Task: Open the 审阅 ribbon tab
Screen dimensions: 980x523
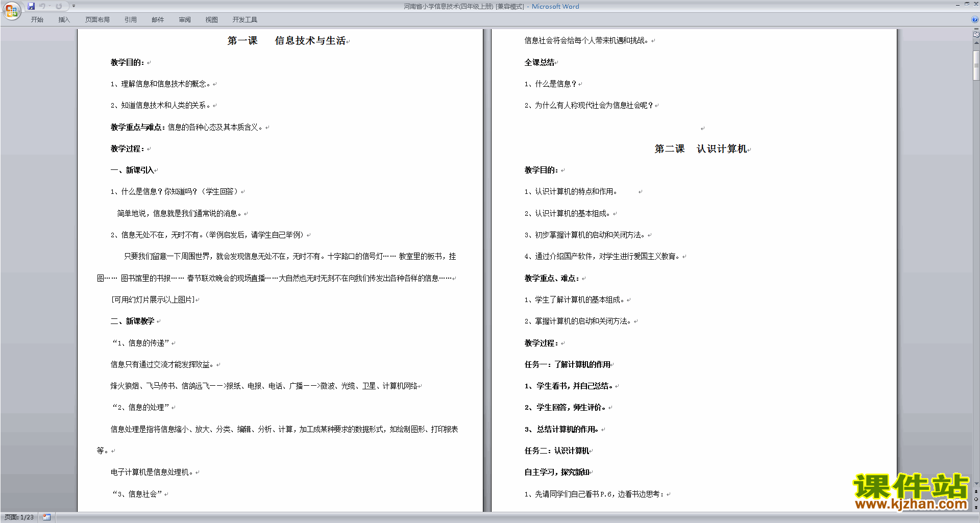Action: [185, 20]
